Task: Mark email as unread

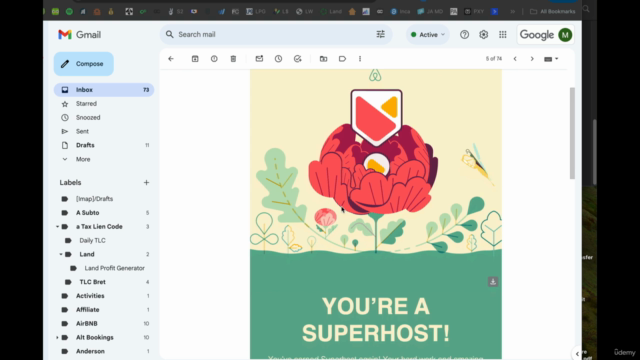Action: 259,59
